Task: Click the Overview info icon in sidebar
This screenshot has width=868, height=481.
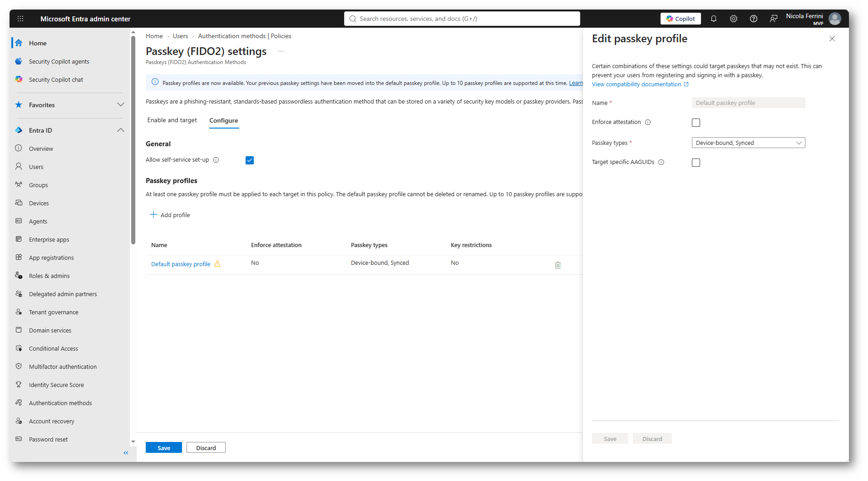Action: [19, 148]
